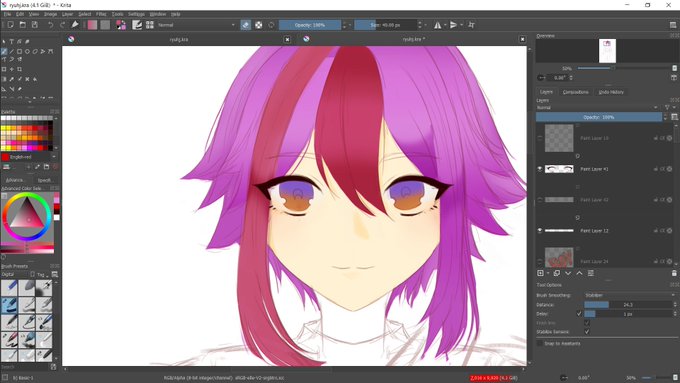Select the Line tool
Screen dimensions: 680x383
coord(12,51)
